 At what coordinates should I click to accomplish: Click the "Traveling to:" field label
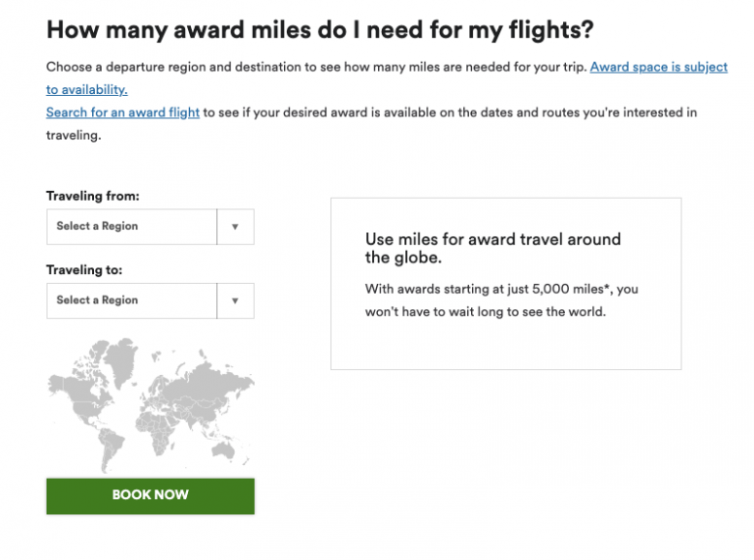click(x=84, y=270)
